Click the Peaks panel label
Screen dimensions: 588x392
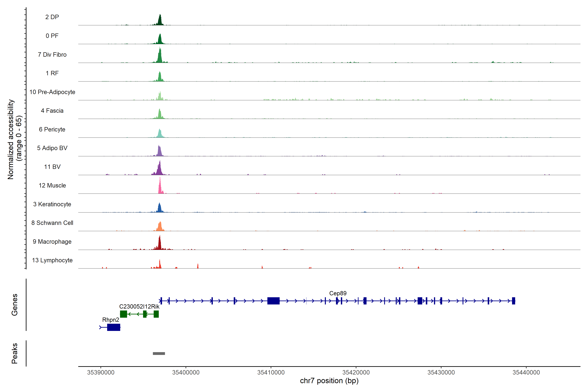click(x=15, y=353)
